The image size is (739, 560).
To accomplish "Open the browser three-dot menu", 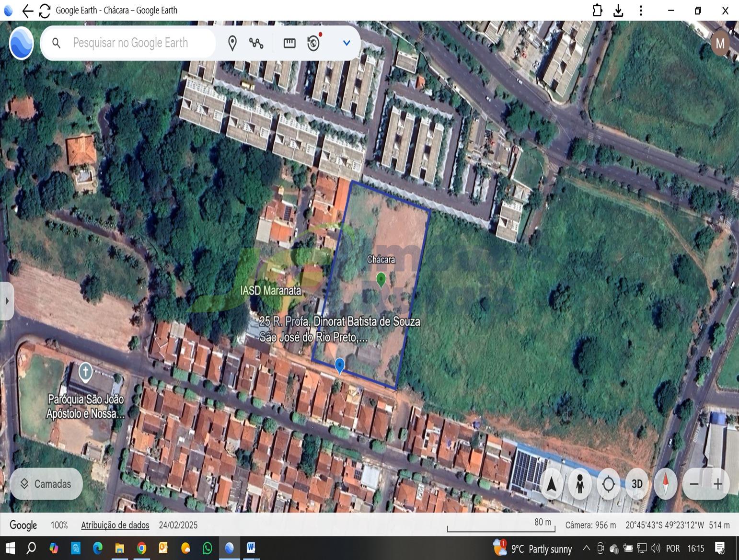I will click(641, 11).
